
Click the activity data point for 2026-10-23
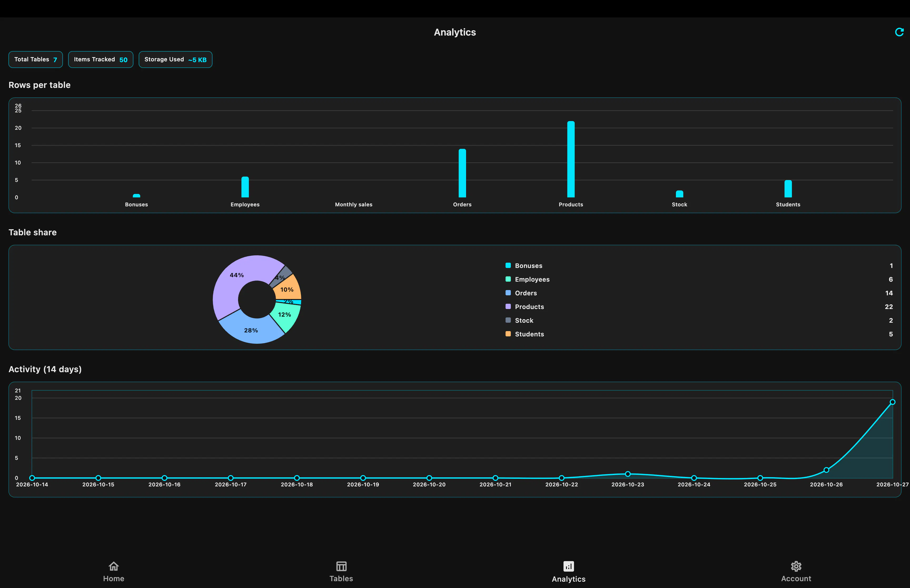[628, 474]
